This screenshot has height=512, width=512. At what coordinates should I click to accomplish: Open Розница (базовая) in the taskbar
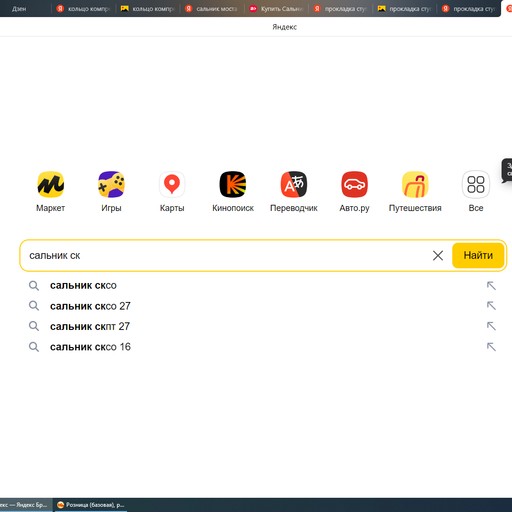90,505
